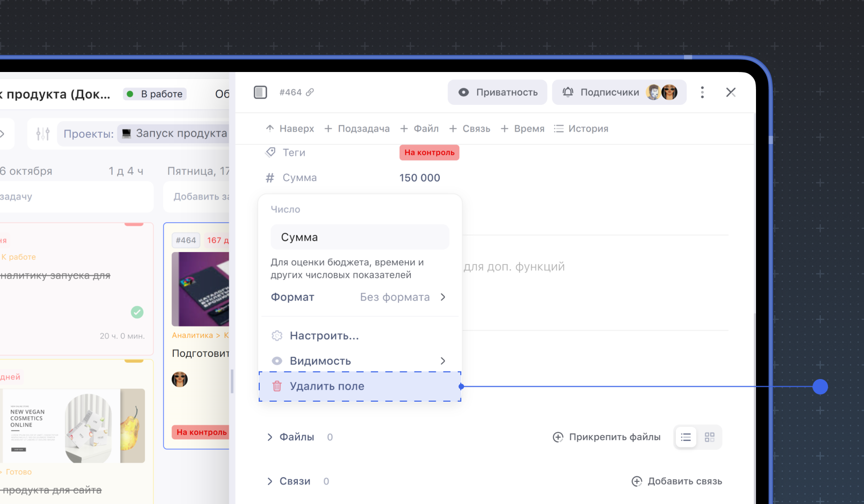The image size is (864, 504).
Task: Switch files to grid view
Action: pos(710,437)
